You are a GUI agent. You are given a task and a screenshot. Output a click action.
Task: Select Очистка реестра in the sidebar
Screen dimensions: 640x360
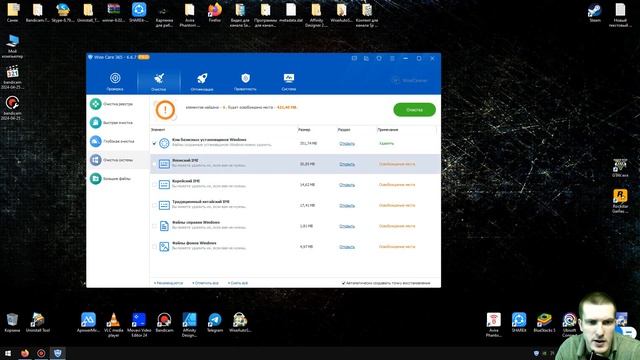(x=118, y=104)
